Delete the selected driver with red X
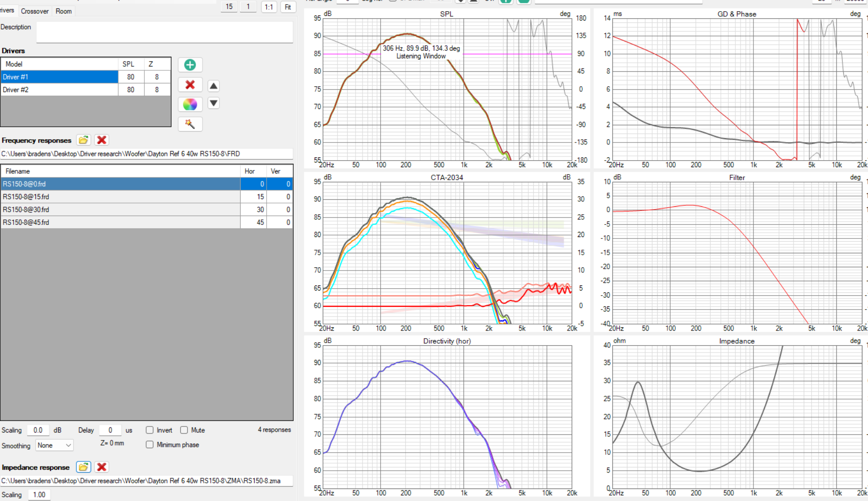Screen dimensions: 868x501 pyautogui.click(x=190, y=85)
